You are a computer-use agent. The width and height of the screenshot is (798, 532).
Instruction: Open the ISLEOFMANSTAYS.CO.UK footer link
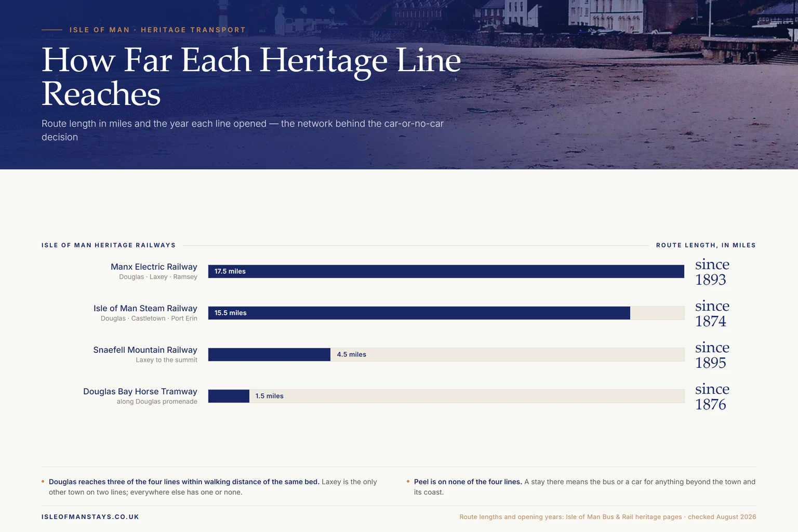90,517
